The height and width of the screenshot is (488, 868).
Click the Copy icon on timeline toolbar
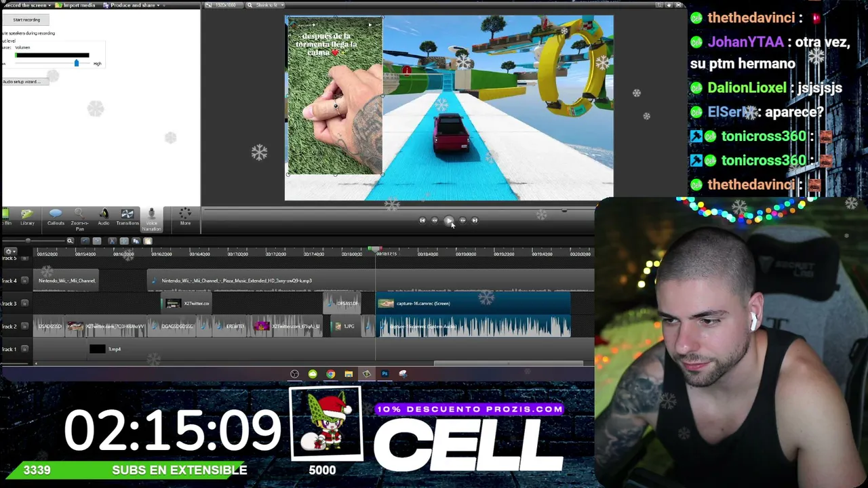point(136,241)
